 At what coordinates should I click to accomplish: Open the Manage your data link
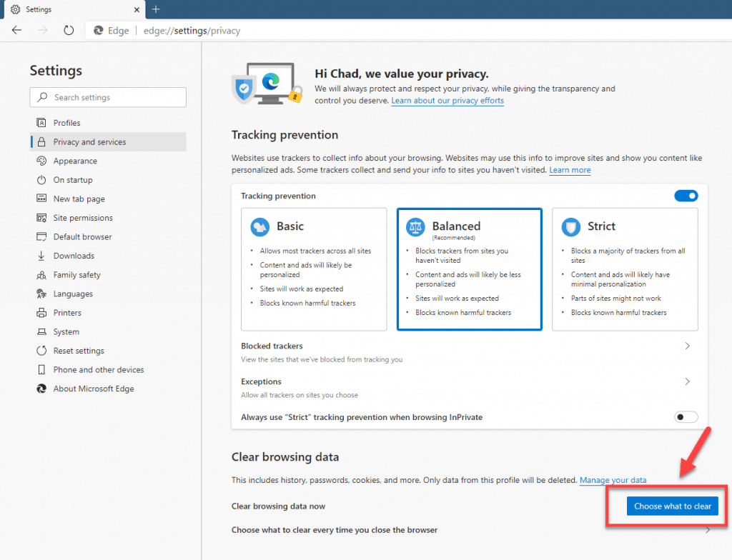[613, 480]
